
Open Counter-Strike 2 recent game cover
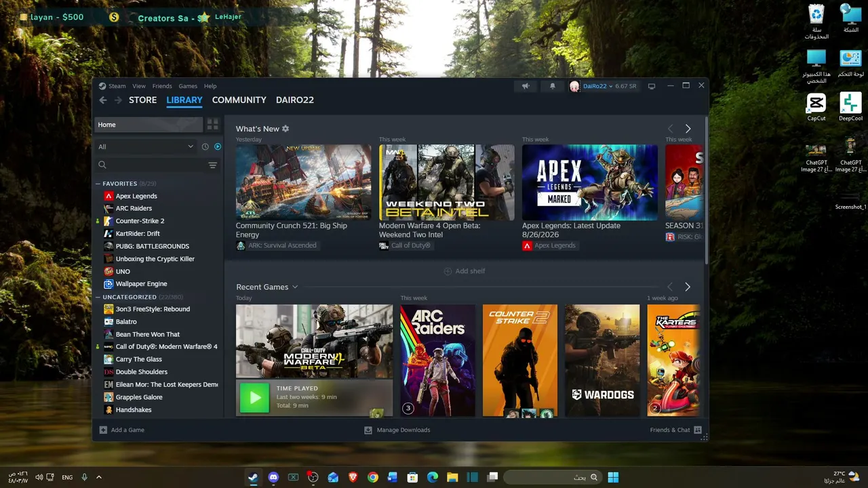click(x=520, y=361)
